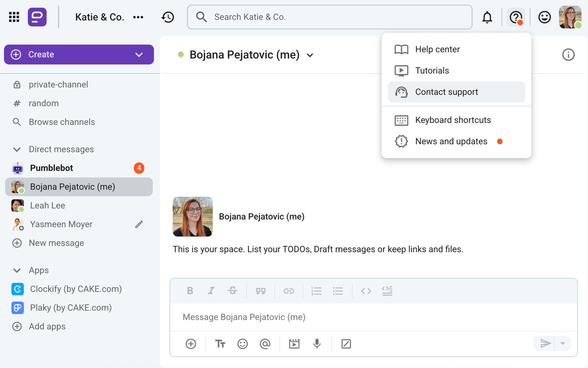
Task: Open the channel info icon
Action: 568,55
